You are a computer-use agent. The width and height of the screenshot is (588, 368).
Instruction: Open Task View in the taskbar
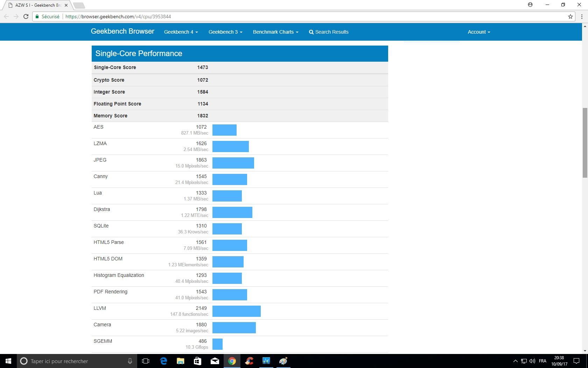click(x=146, y=361)
